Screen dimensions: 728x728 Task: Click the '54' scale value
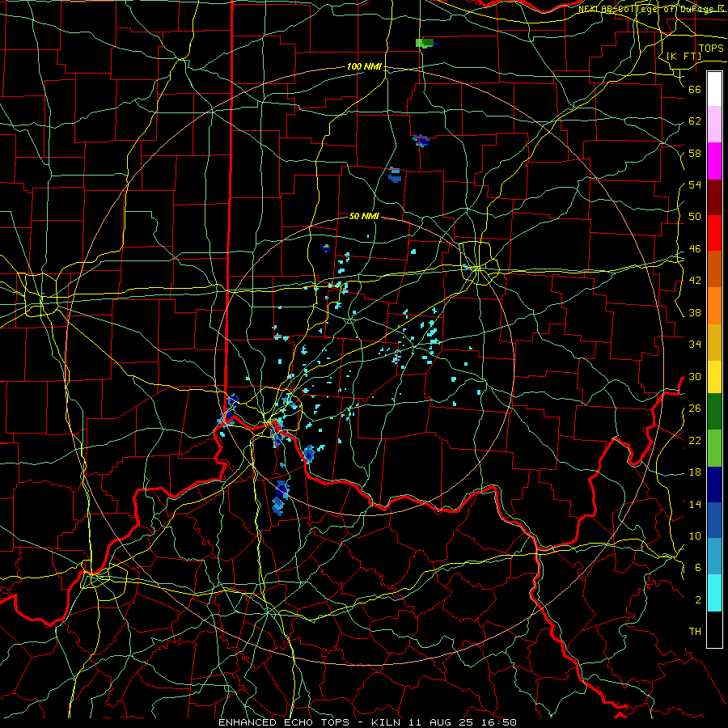(x=695, y=185)
